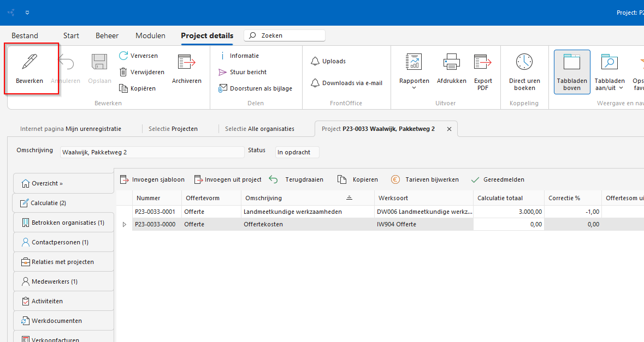This screenshot has height=342, width=644.
Task: Open the Selectie Projecten tab
Action: coord(173,129)
